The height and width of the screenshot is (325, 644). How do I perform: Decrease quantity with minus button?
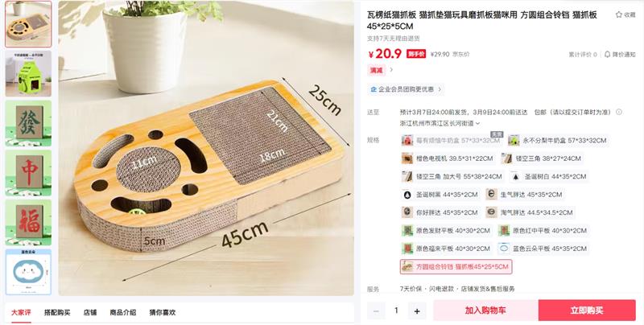tap(376, 311)
